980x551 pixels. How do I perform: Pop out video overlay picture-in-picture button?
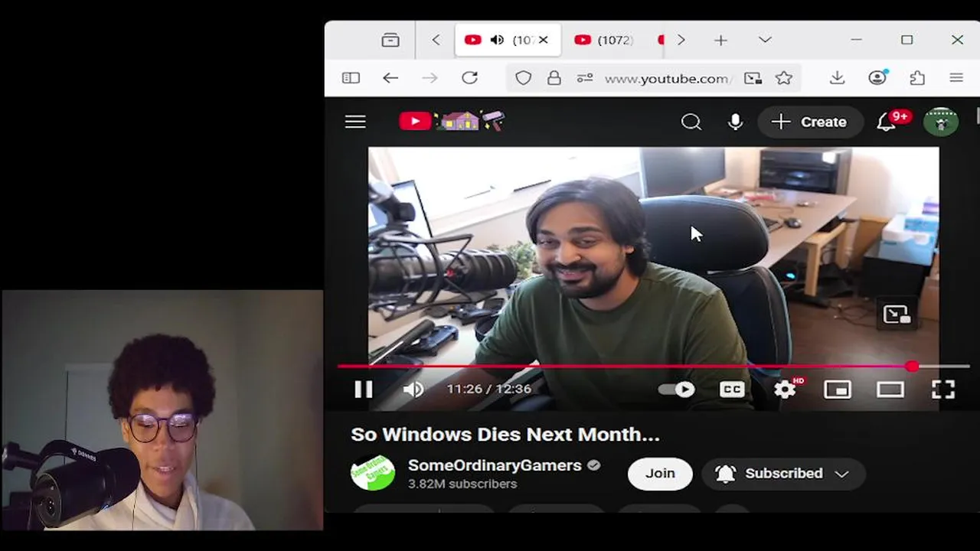pyautogui.click(x=897, y=315)
